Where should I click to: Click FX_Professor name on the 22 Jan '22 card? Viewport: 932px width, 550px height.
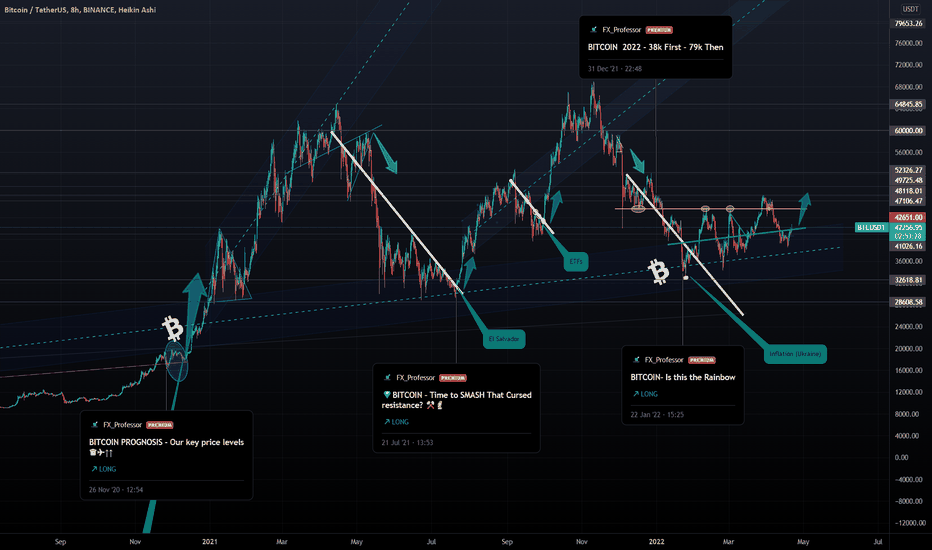[665, 360]
